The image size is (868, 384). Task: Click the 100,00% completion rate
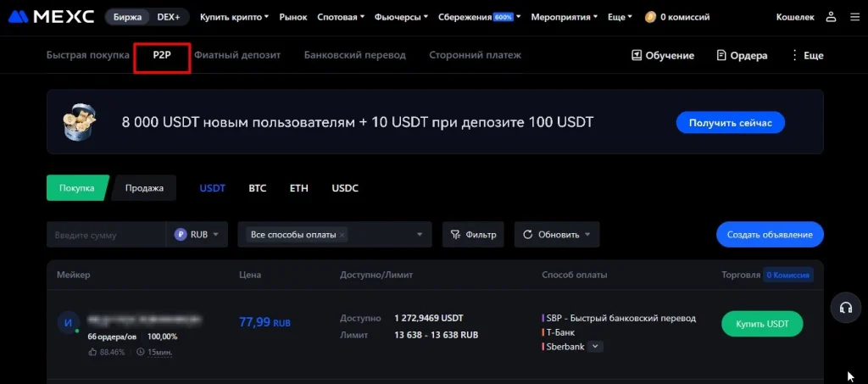(x=163, y=337)
